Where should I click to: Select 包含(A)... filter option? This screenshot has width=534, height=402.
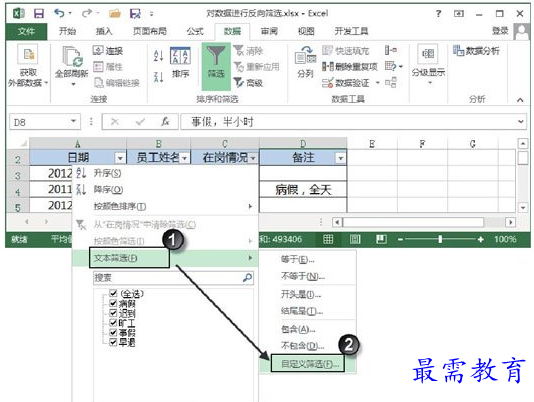coord(308,329)
